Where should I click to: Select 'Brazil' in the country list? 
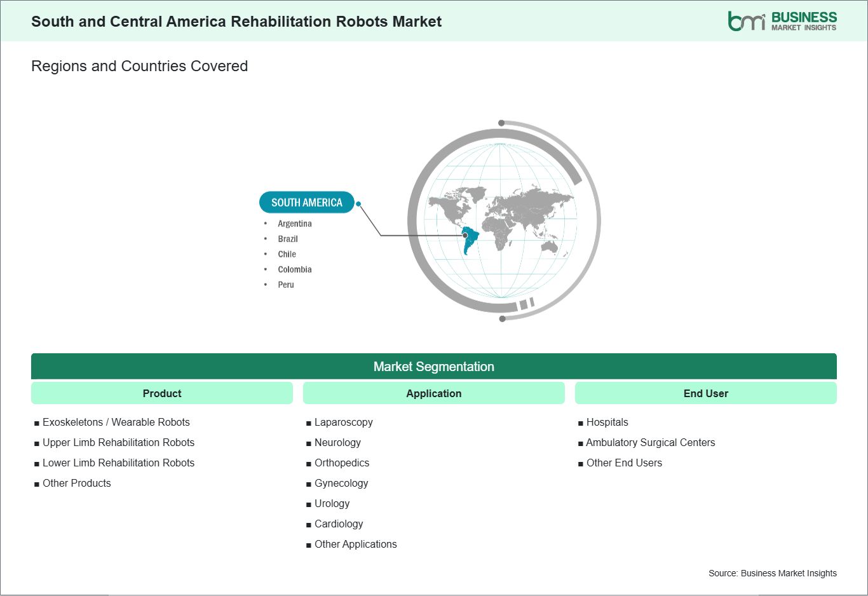288,239
